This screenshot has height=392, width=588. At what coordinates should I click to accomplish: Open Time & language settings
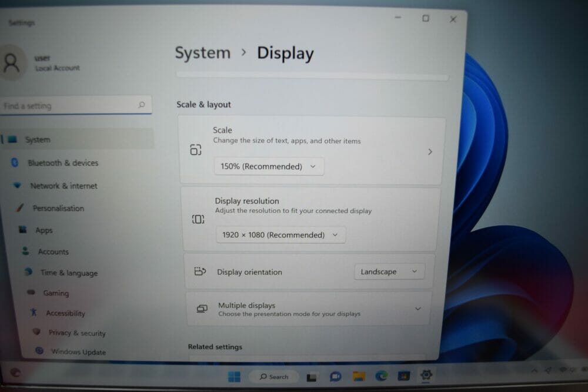click(x=69, y=273)
